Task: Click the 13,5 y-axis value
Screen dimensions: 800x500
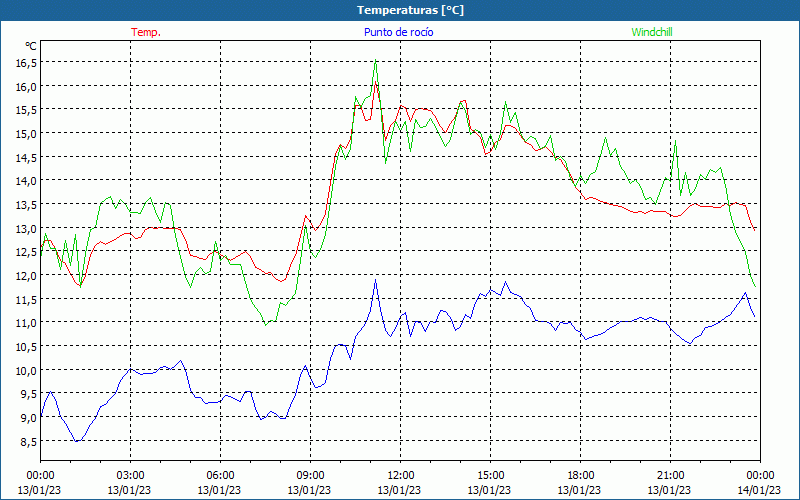Action: pos(27,205)
